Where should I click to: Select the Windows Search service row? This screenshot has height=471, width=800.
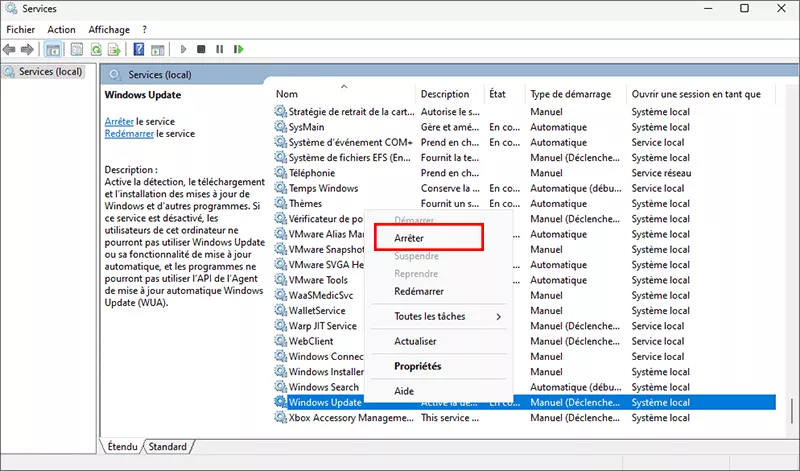pos(524,387)
